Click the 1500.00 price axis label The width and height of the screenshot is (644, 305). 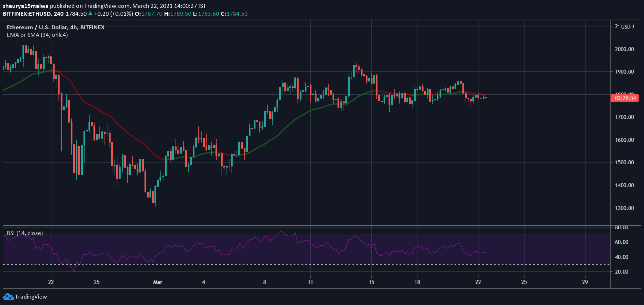(x=624, y=162)
